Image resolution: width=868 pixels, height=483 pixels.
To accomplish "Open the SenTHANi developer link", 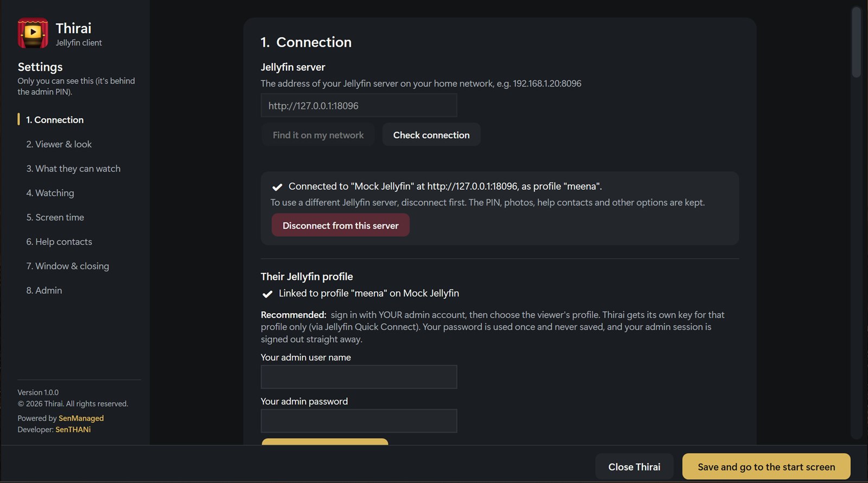I will click(73, 430).
